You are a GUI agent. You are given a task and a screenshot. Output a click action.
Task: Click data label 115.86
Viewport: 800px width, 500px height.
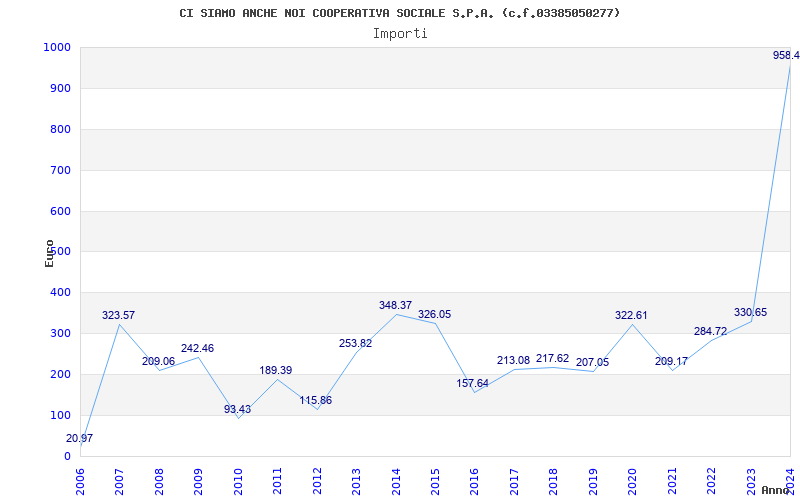(x=315, y=401)
